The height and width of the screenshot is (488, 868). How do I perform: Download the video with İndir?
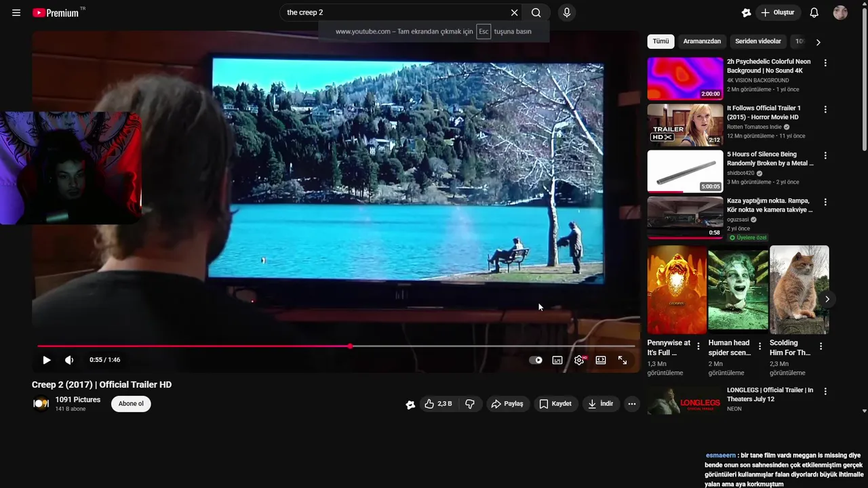(x=601, y=404)
